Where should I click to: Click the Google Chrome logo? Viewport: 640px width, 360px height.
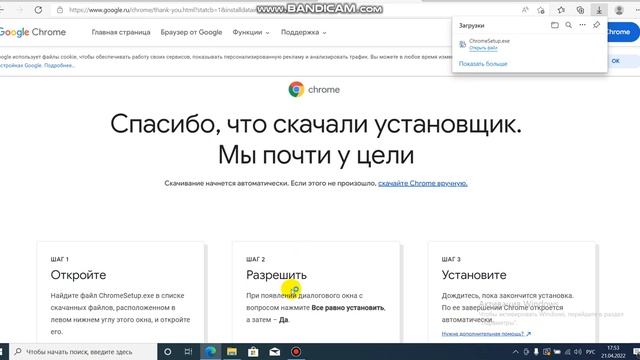(33, 32)
